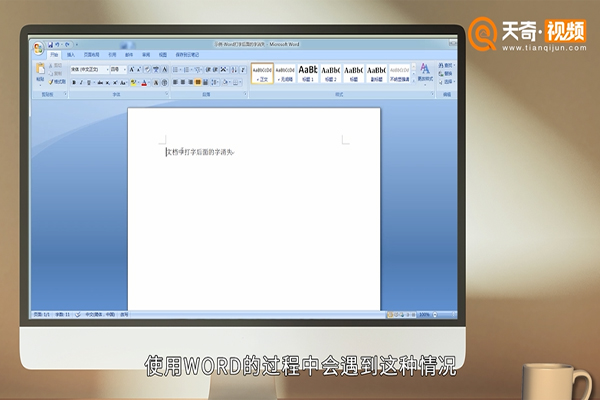Toggle show paragraph marks
This screenshot has width=600, height=400.
[243, 70]
